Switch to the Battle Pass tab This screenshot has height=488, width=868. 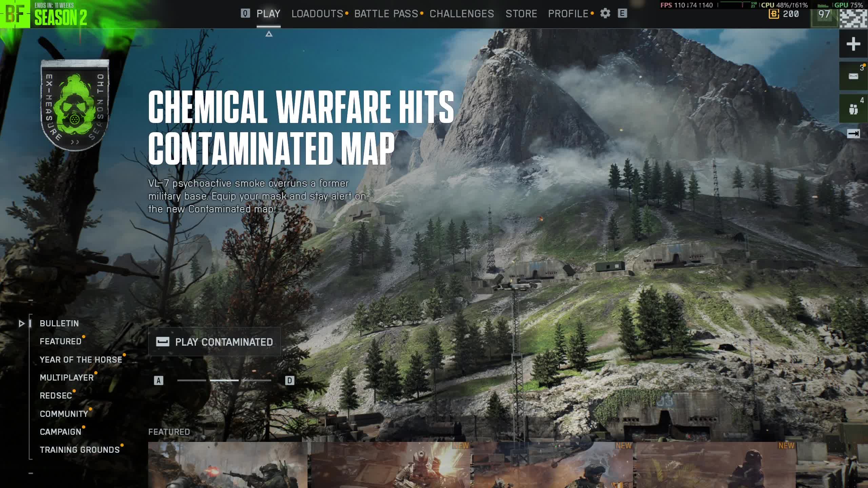coord(386,14)
